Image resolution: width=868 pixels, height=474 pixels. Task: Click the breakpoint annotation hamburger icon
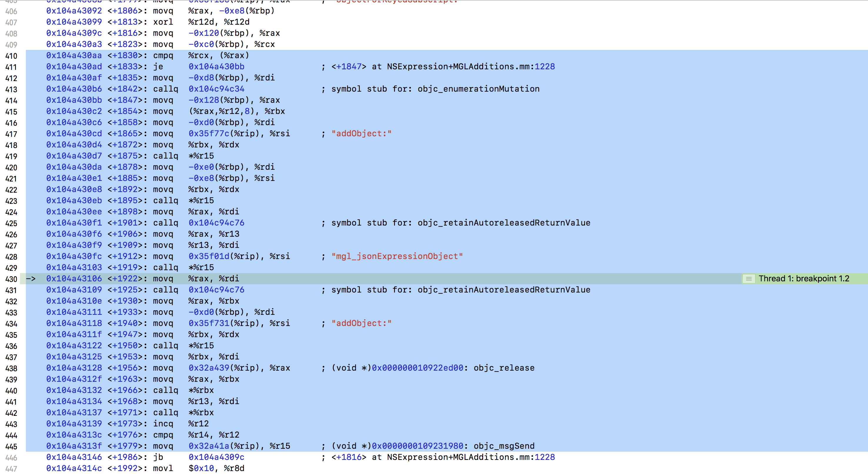pyautogui.click(x=749, y=278)
